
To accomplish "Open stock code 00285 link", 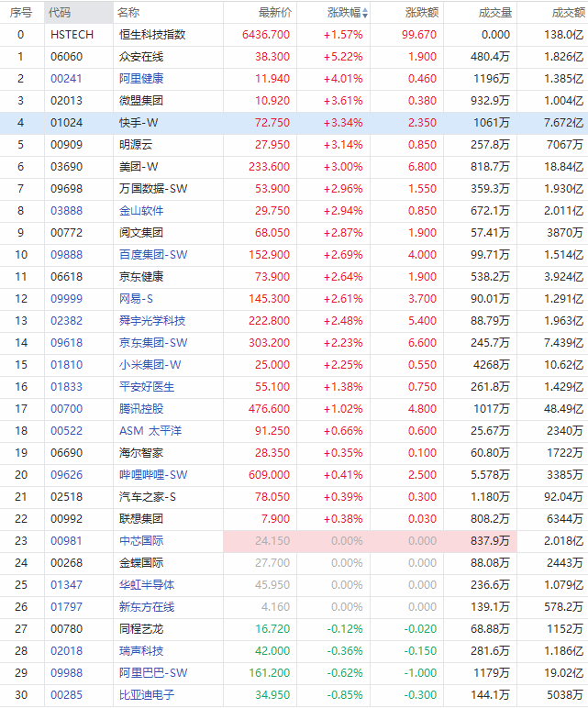I will point(66,695).
